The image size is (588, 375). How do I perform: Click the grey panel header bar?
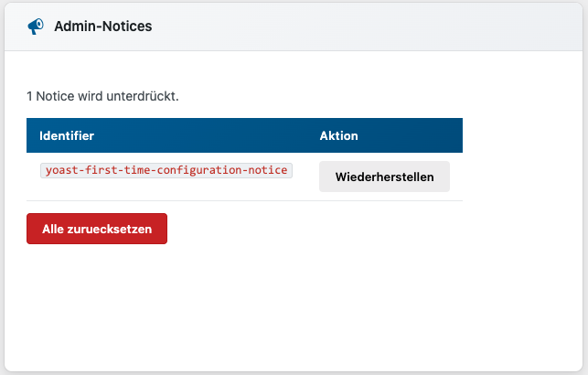point(366,27)
